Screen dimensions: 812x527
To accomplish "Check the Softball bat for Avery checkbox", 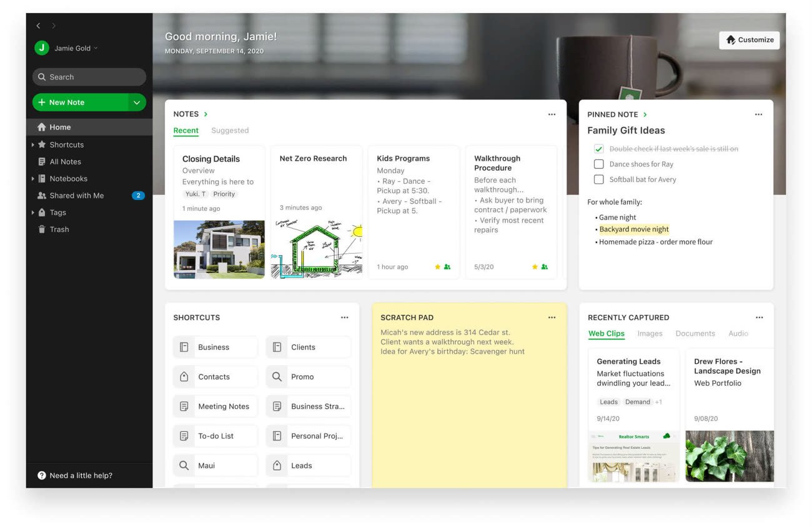I will pyautogui.click(x=598, y=179).
